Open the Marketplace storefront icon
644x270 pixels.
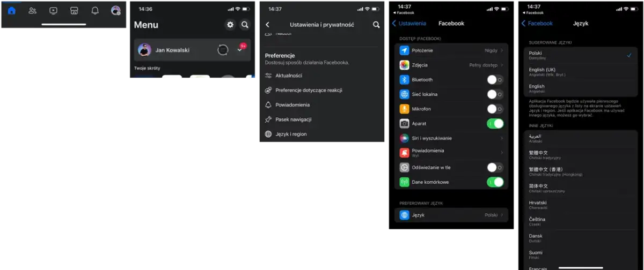point(74,11)
